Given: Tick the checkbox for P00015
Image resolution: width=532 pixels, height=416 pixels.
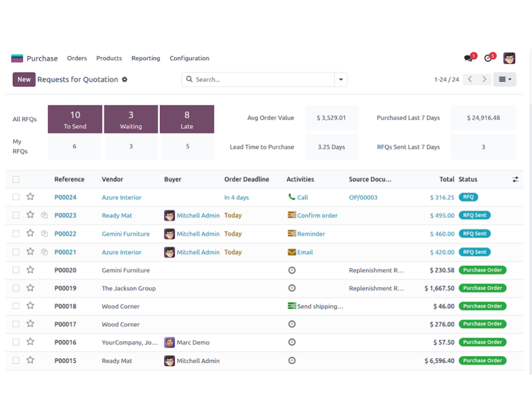Looking at the screenshot, I should click(x=16, y=361).
